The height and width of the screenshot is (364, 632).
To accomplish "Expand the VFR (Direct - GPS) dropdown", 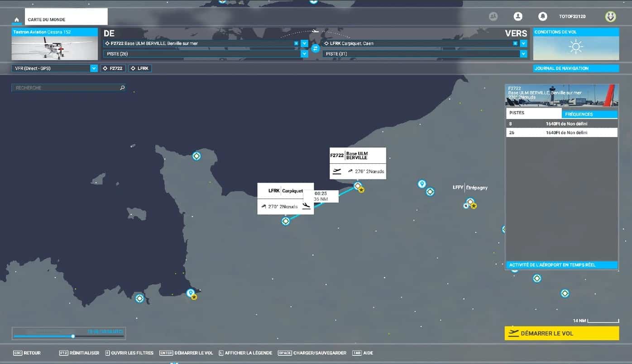I will (x=94, y=68).
